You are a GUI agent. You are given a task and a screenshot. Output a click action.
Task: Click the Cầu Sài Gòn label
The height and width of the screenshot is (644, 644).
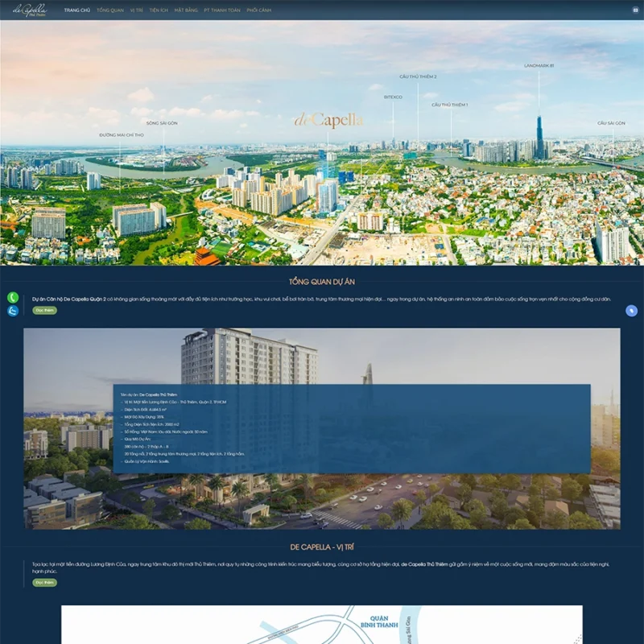click(611, 123)
